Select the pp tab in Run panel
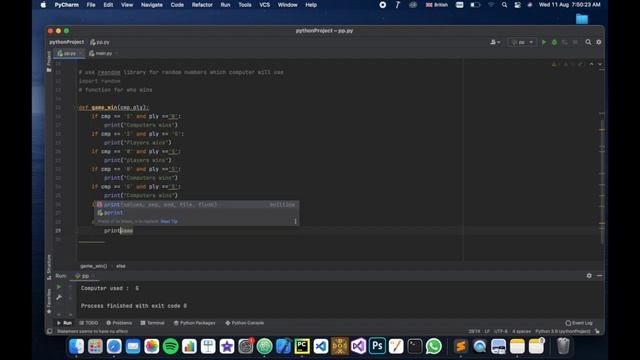The width and height of the screenshot is (640, 360). pos(84,276)
